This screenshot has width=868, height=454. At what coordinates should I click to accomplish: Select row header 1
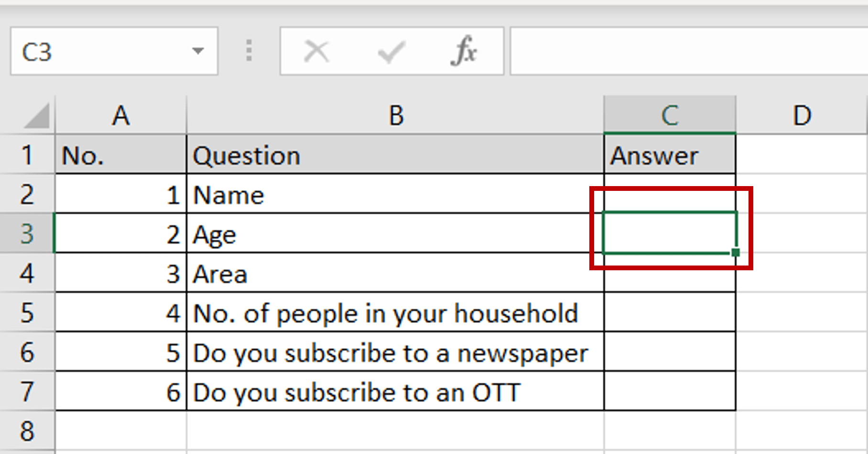pos(27,155)
